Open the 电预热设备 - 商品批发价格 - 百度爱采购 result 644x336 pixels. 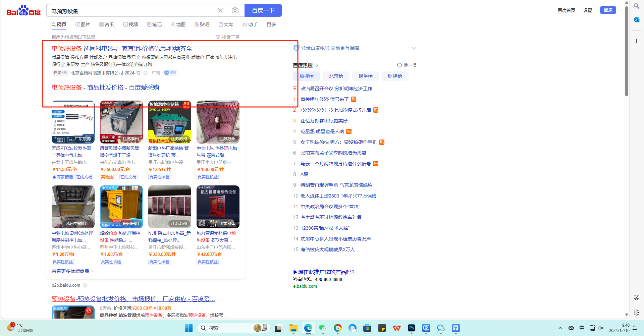pyautogui.click(x=105, y=88)
